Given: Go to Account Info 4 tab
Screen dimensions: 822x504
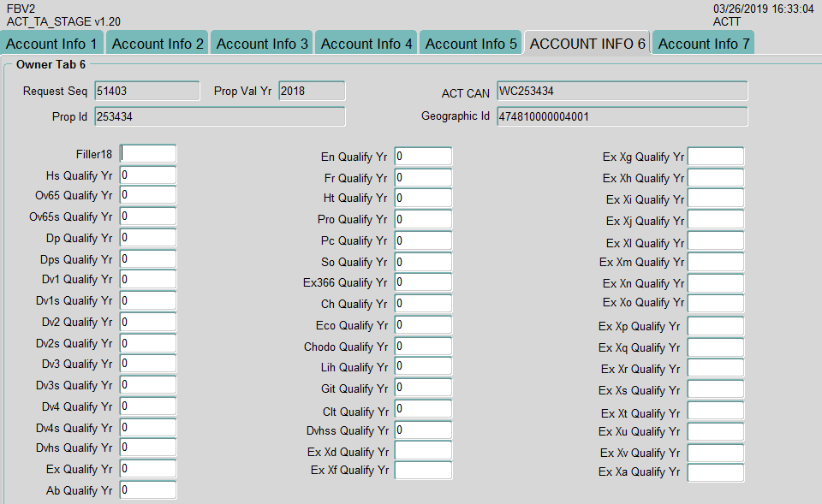Looking at the screenshot, I should click(366, 44).
